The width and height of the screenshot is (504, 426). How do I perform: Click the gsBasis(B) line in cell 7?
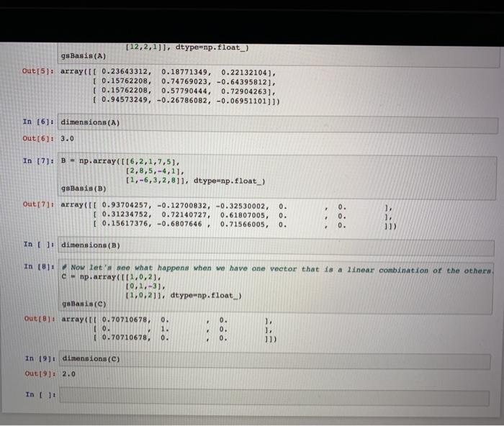click(x=84, y=189)
